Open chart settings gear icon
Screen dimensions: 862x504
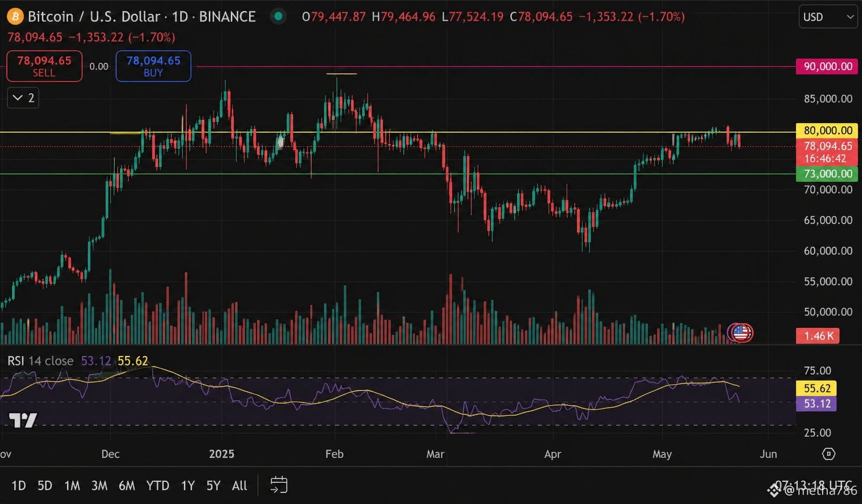[828, 454]
